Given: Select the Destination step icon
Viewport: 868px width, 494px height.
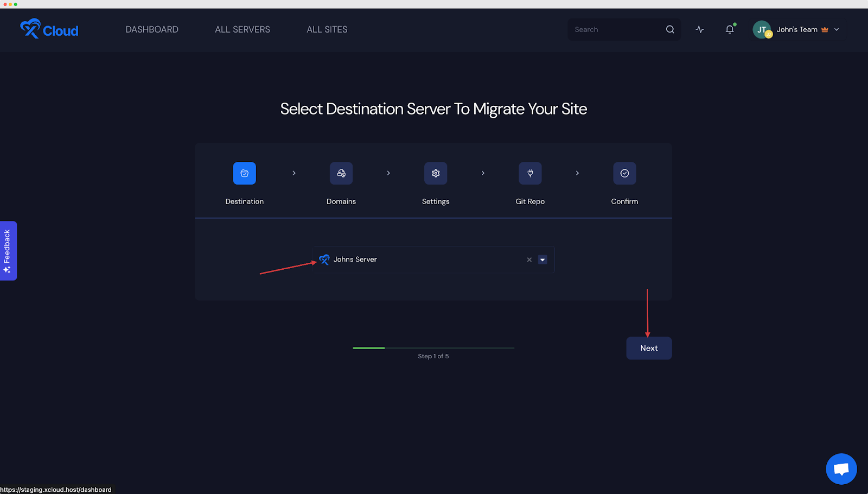Looking at the screenshot, I should [244, 173].
